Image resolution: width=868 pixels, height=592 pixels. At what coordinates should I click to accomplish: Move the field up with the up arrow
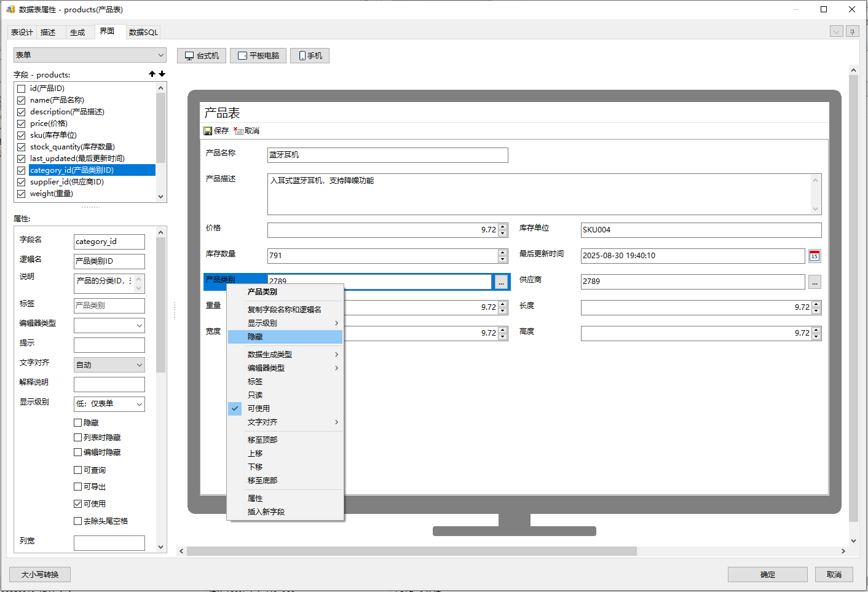152,74
